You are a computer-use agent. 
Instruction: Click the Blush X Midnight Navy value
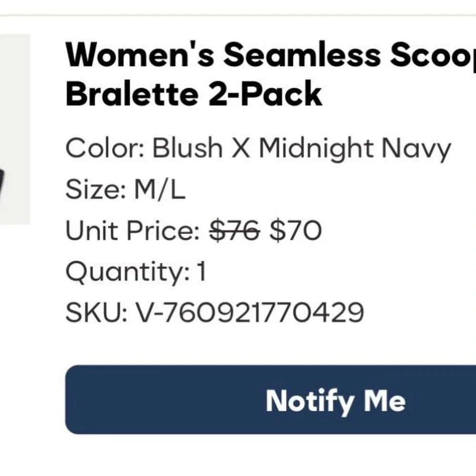pyautogui.click(x=301, y=149)
